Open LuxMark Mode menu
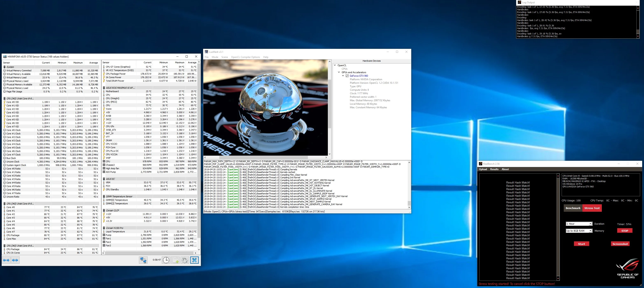The width and height of the screenshot is (644, 288). (215, 57)
